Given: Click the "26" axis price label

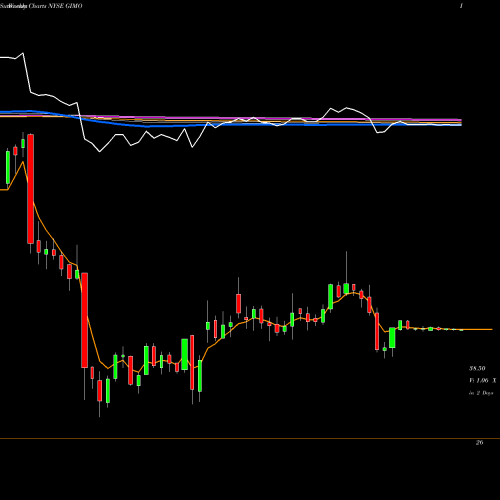Looking at the screenshot, I should [479, 442].
